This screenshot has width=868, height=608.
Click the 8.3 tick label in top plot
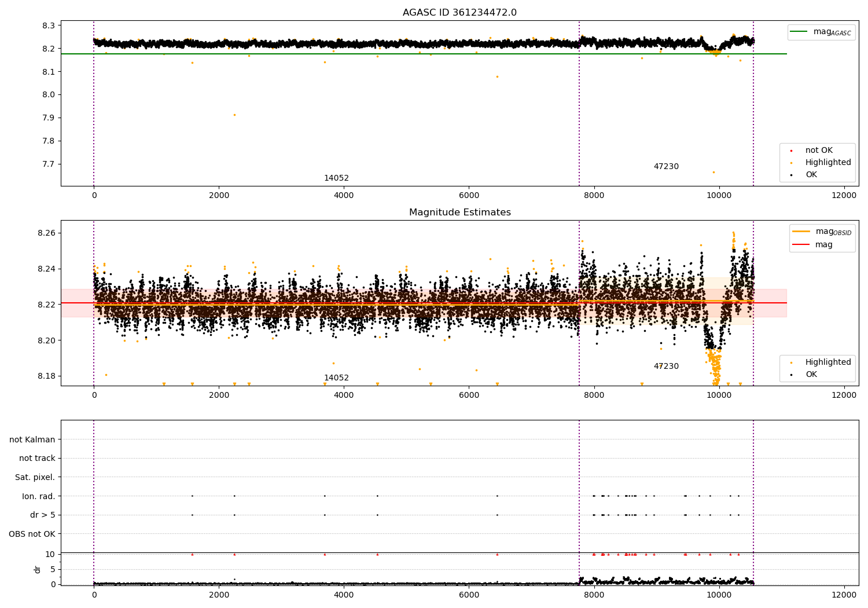48,25
